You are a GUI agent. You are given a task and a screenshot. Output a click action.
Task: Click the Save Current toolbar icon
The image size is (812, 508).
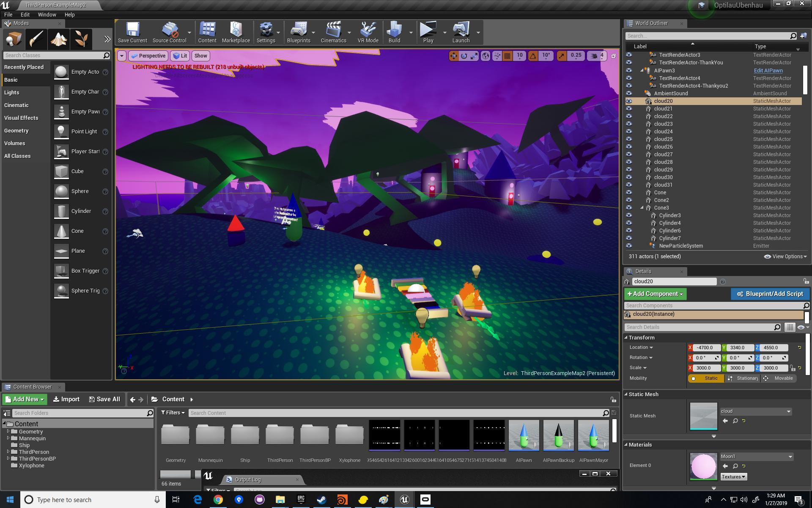pyautogui.click(x=132, y=33)
